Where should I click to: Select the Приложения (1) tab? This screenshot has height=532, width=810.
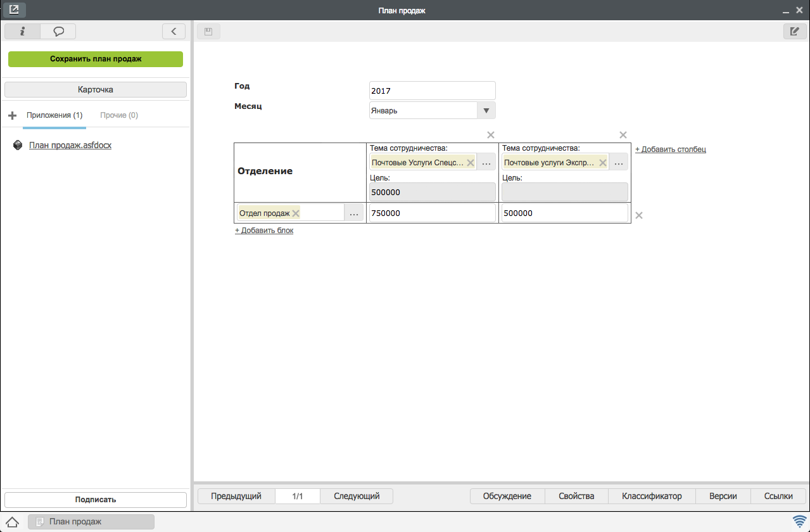tap(54, 116)
